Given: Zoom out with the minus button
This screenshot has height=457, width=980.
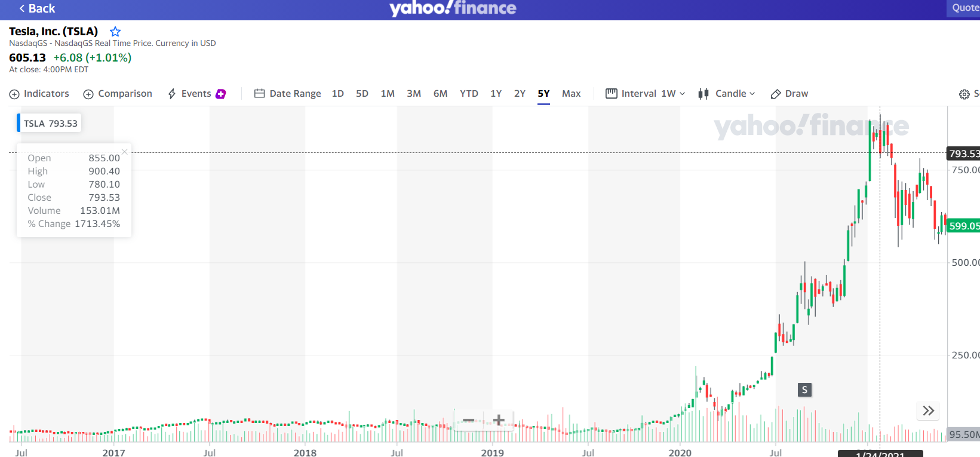Looking at the screenshot, I should pyautogui.click(x=469, y=420).
